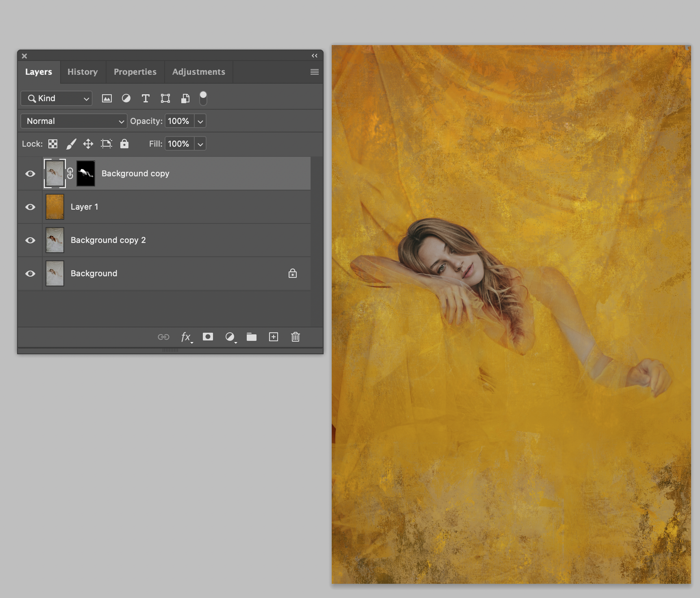
Task: Open the Kind filter dropdown
Action: coord(57,98)
